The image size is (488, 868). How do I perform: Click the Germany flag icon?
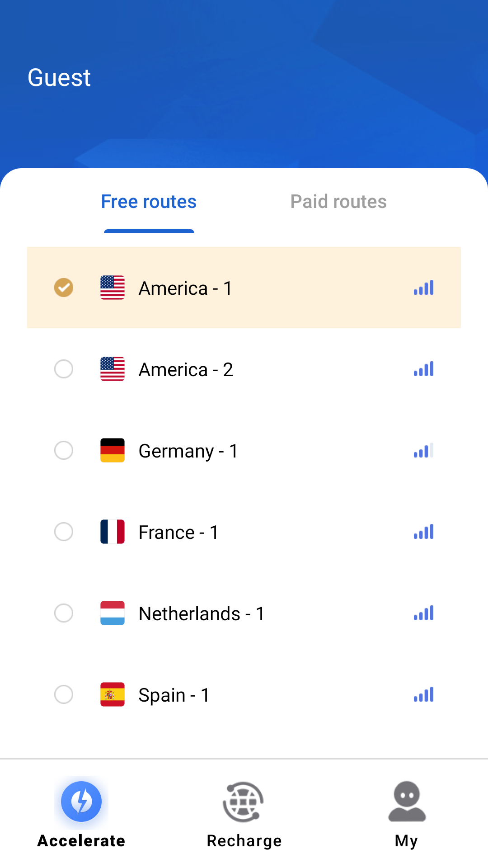pos(113,450)
